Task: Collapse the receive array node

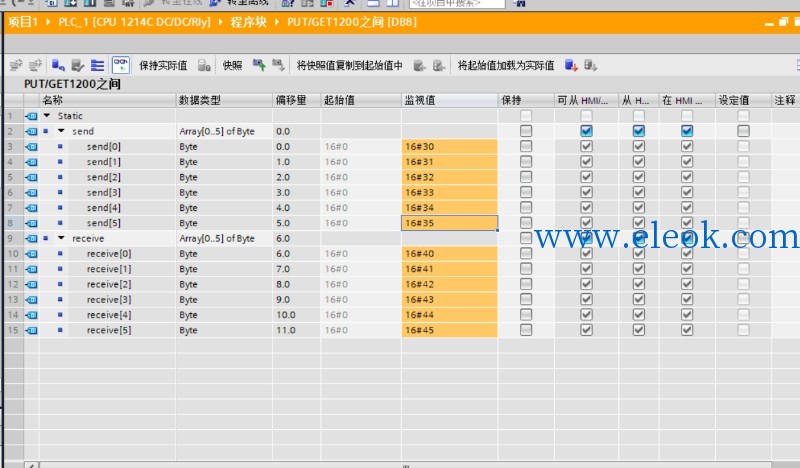Action: [61, 238]
